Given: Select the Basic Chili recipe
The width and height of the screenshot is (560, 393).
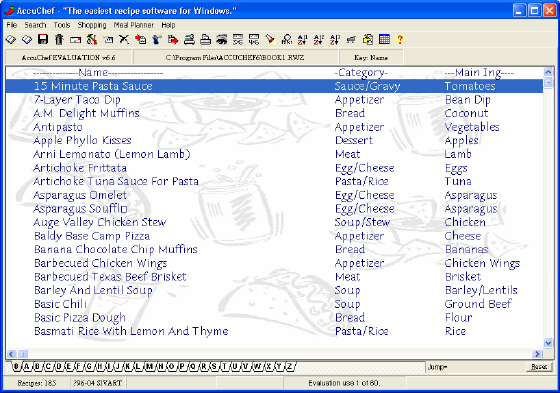Looking at the screenshot, I should coord(274,304).
